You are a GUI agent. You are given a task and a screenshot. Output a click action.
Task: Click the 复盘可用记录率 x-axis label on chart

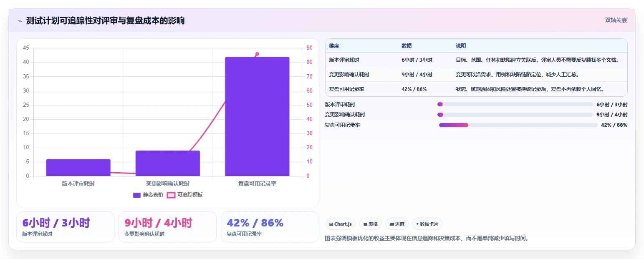pos(257,184)
